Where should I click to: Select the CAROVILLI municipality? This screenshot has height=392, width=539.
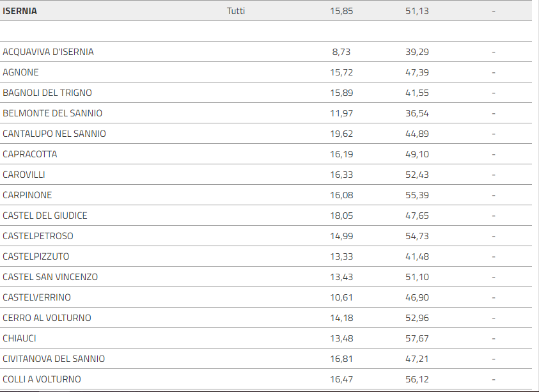(24, 175)
